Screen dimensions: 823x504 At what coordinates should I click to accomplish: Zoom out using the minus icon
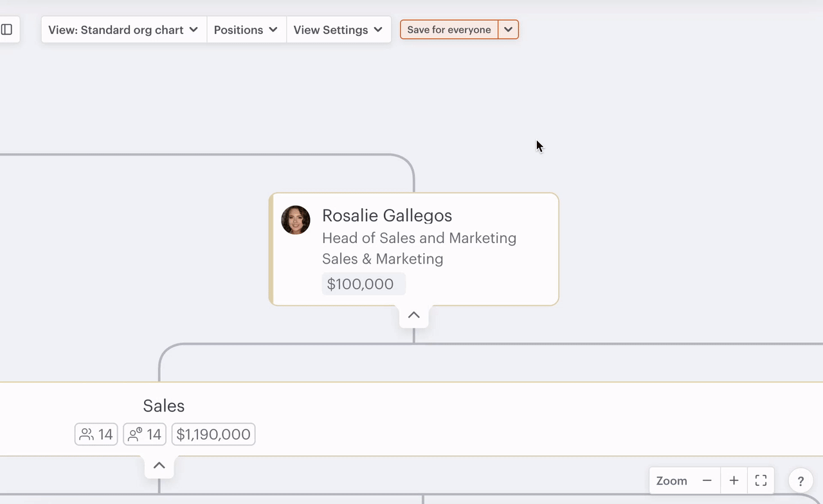(x=706, y=480)
